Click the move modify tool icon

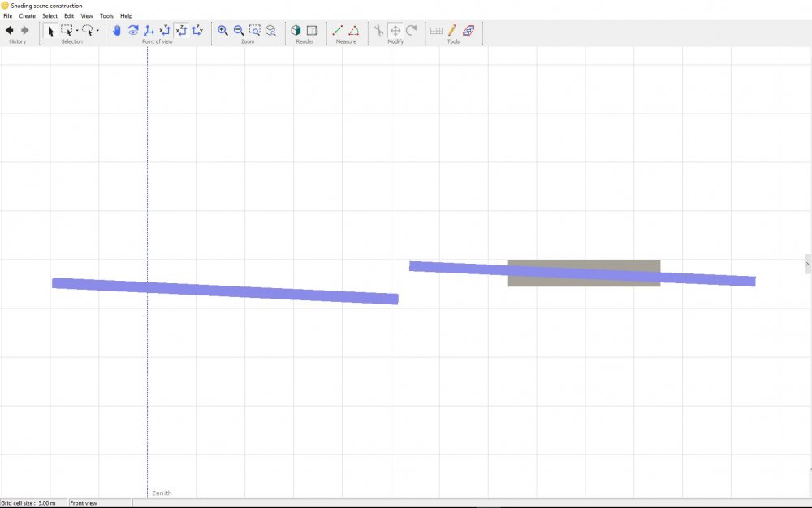coord(395,31)
